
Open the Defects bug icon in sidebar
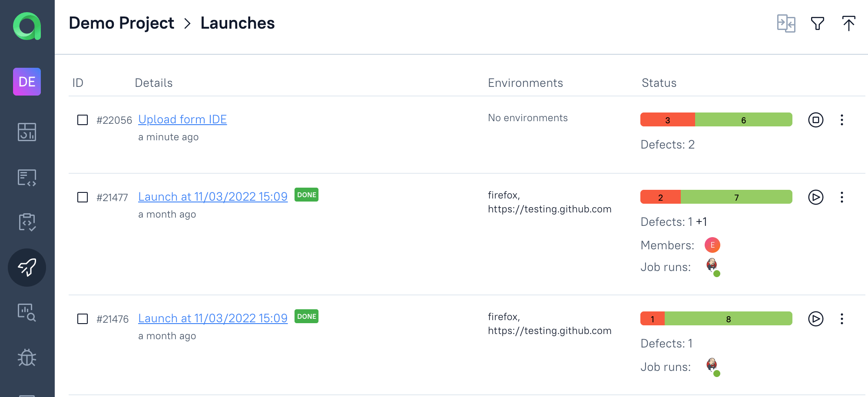[27, 357]
